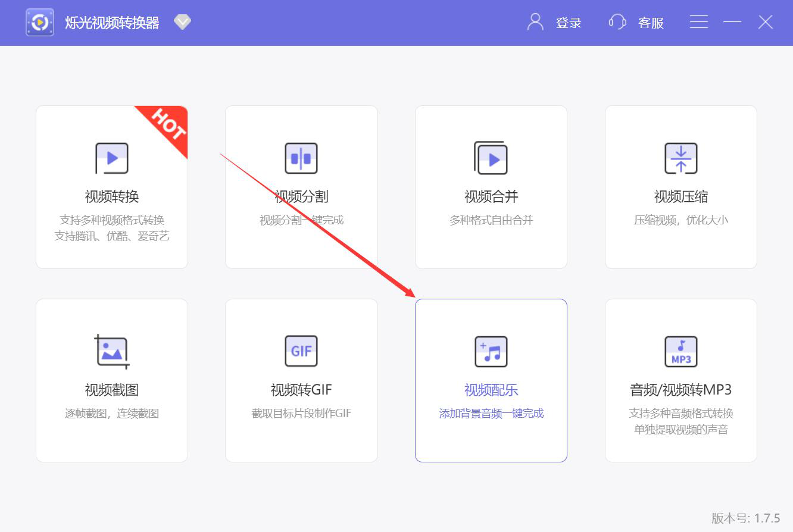Click the 支持腾讯、优酷、爱奇艺 description line
The height and width of the screenshot is (532, 793).
[x=112, y=236]
